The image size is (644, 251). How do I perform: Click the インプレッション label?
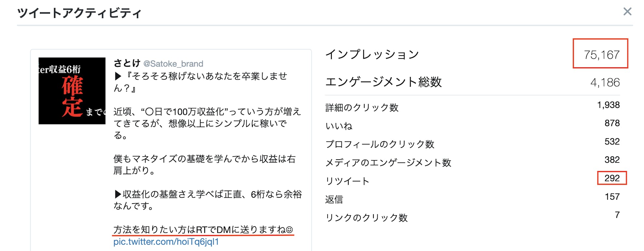pyautogui.click(x=372, y=54)
